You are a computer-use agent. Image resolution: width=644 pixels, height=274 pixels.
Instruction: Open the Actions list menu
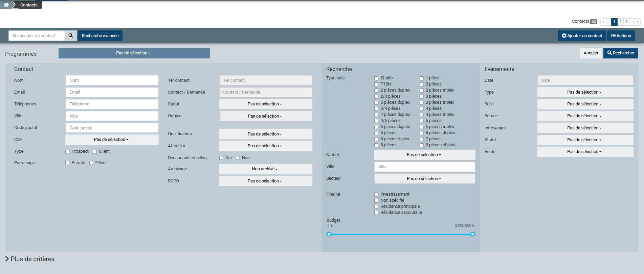(x=621, y=35)
